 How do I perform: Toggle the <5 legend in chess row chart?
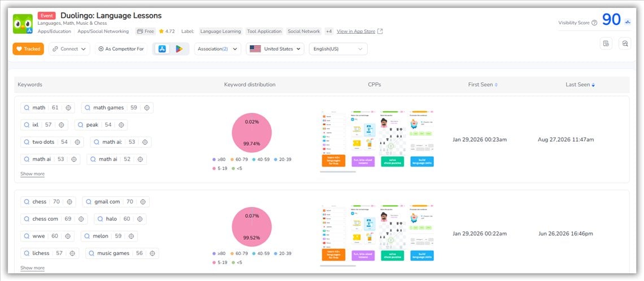[237, 262]
